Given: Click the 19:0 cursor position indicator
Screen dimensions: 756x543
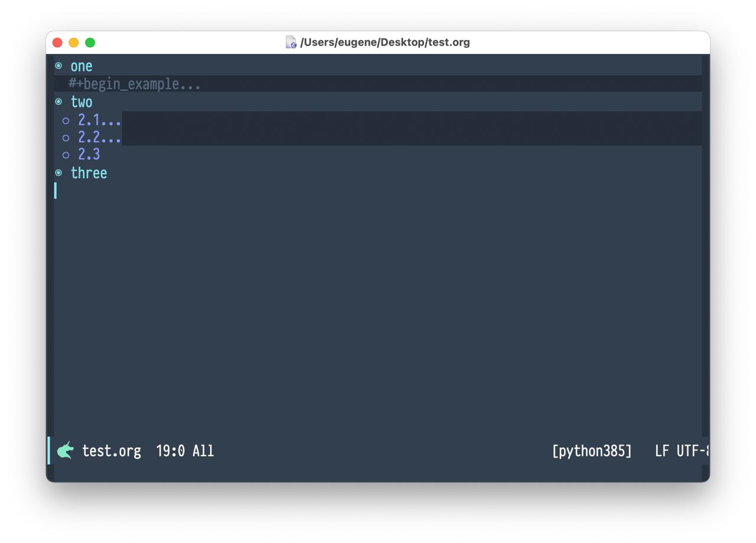Looking at the screenshot, I should click(x=171, y=451).
